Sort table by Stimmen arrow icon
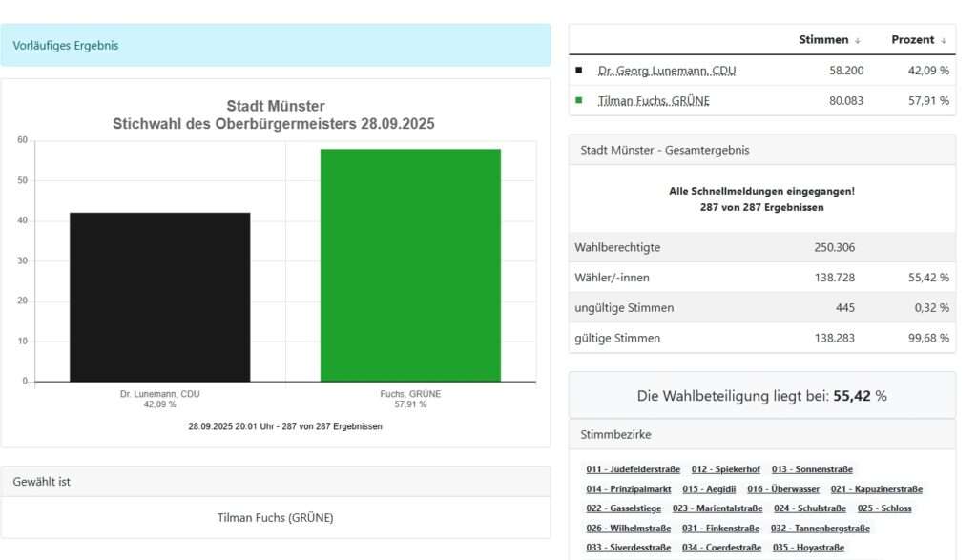Image resolution: width=977 pixels, height=560 pixels. 857,40
